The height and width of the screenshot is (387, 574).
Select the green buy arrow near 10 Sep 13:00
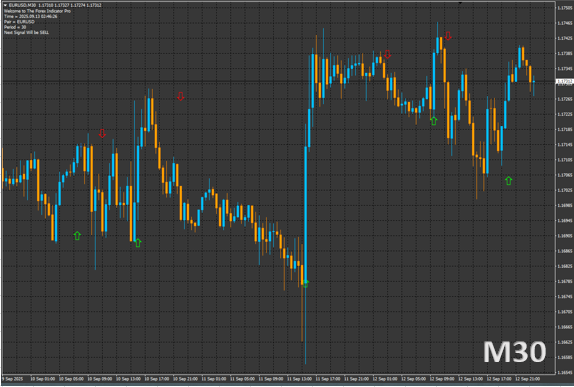pos(138,242)
